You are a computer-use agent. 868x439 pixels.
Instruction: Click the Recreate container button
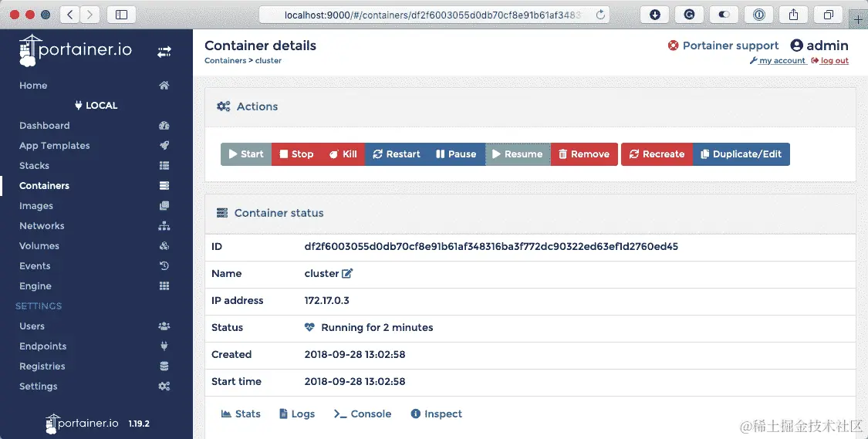(x=657, y=154)
